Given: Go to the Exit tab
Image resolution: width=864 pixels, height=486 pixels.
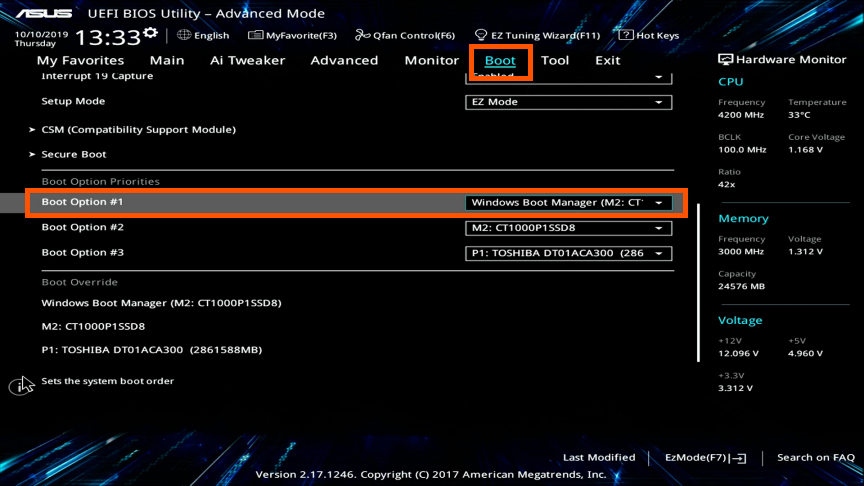Looking at the screenshot, I should point(607,61).
